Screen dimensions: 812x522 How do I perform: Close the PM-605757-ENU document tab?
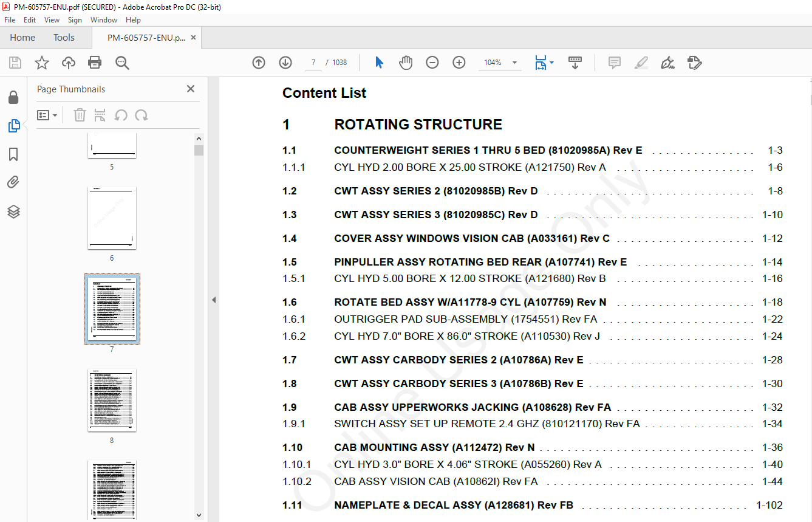(x=193, y=37)
